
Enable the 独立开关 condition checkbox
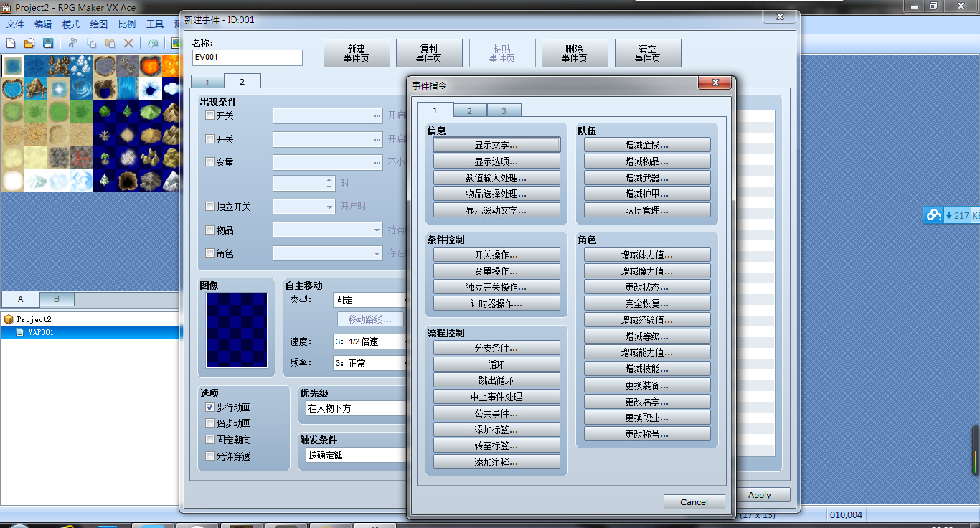209,207
